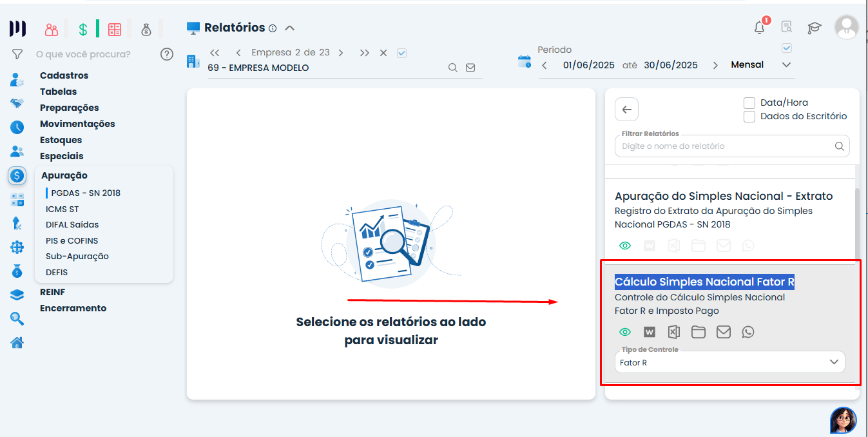
Task: Open the Encerramento menu
Action: coord(73,308)
